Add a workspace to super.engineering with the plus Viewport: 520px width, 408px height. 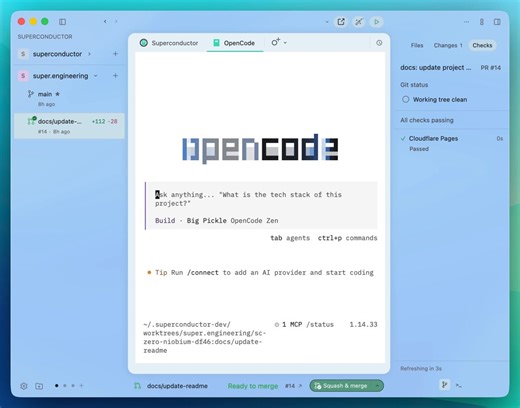click(115, 76)
